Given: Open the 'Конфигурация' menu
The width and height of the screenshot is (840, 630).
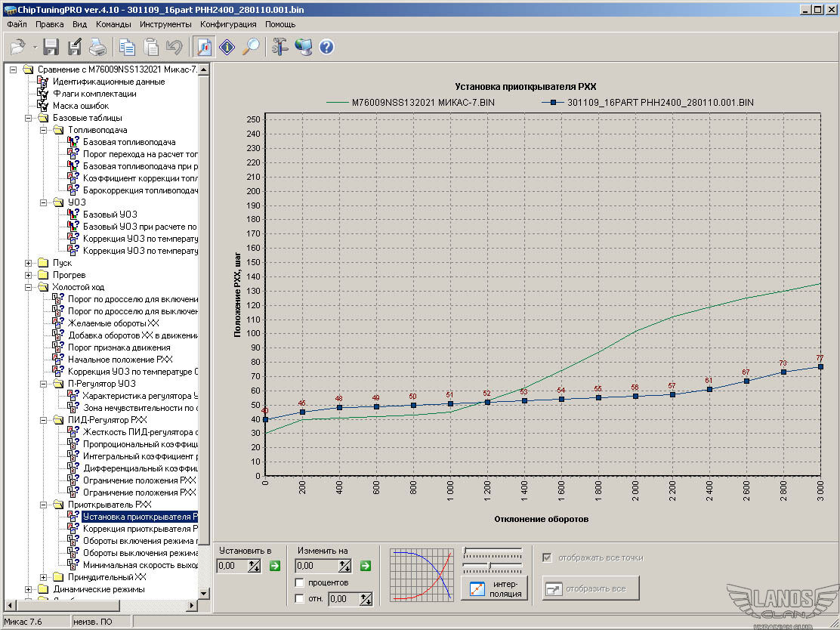Looking at the screenshot, I should point(228,24).
